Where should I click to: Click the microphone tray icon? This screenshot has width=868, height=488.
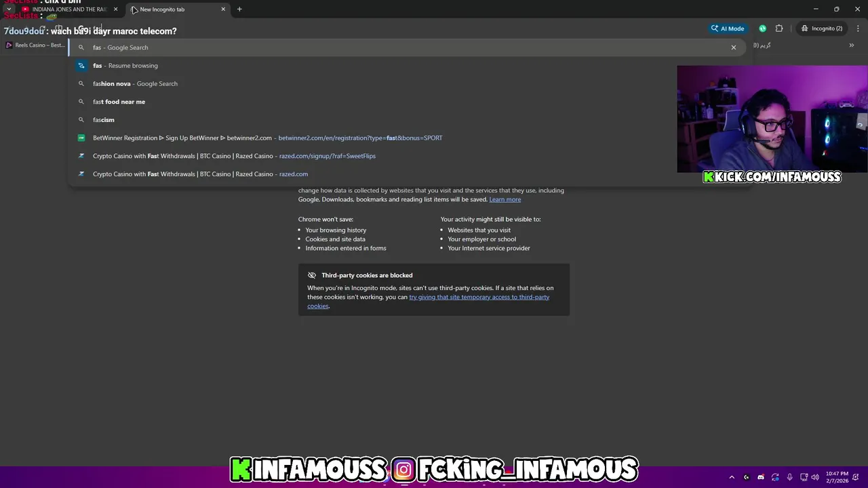click(x=789, y=477)
